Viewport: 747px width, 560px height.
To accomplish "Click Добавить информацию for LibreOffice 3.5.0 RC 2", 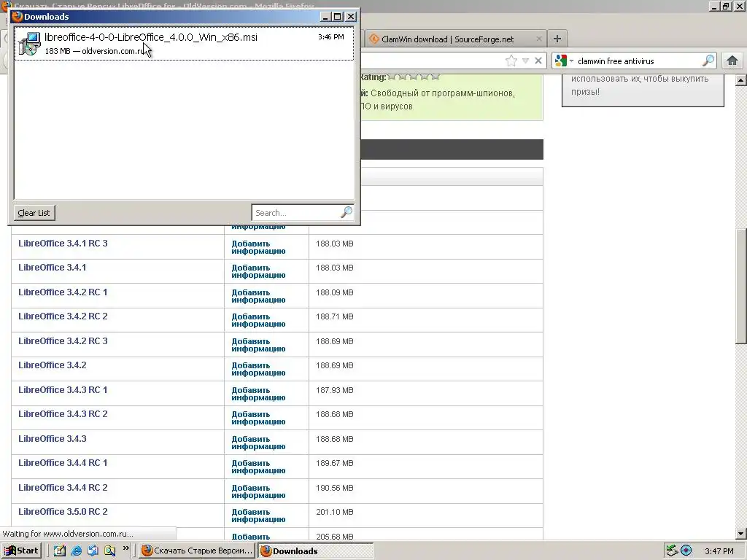I will 258,516.
